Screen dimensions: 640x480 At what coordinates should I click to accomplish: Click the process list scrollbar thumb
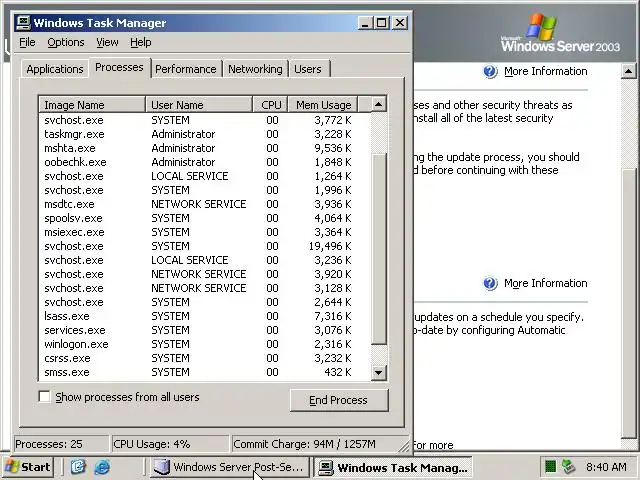379,249
